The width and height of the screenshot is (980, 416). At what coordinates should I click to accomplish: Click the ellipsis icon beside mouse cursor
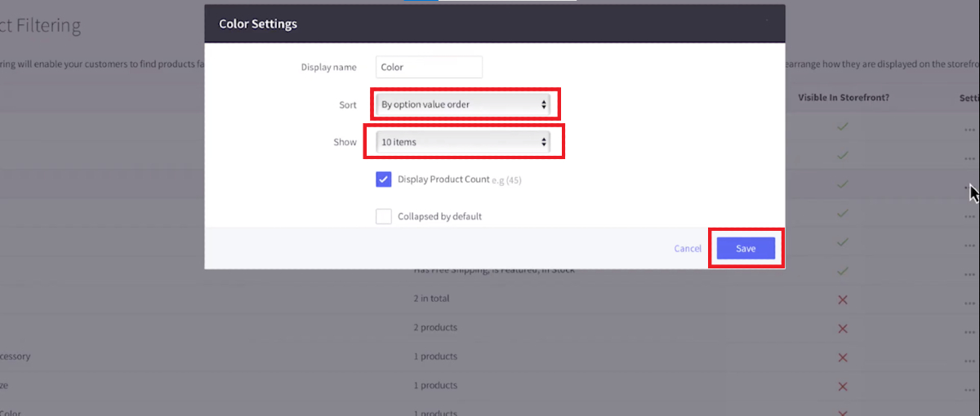(966, 187)
